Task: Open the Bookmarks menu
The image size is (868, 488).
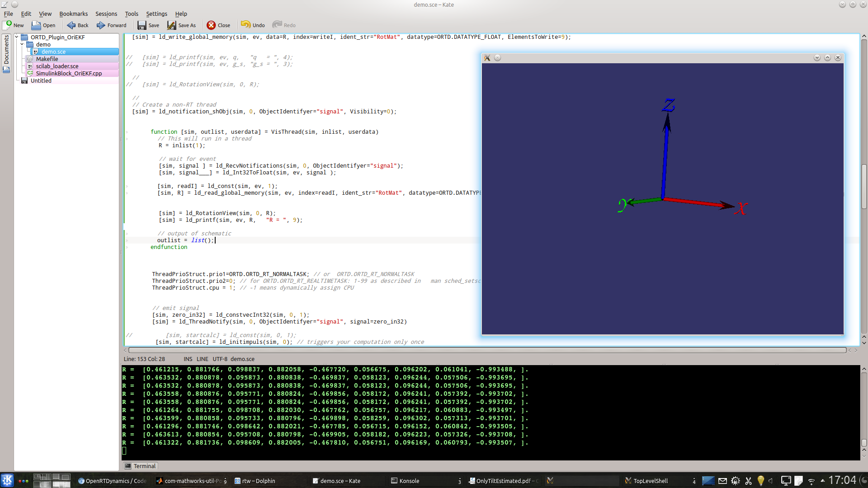Action: click(73, 14)
